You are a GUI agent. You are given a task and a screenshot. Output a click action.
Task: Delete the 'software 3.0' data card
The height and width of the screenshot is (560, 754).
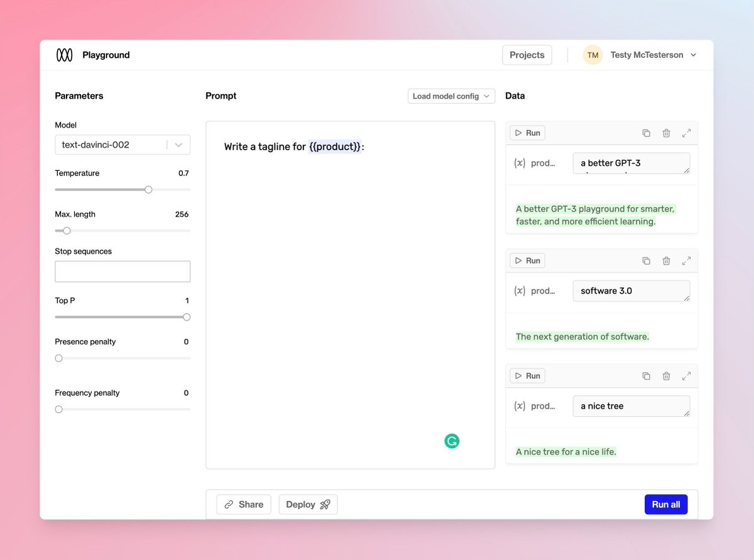[x=666, y=261]
